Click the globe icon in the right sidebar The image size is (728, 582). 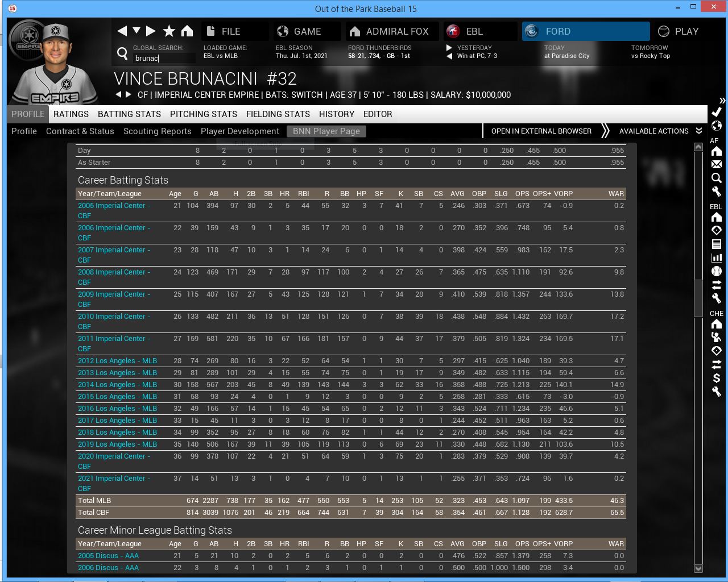[x=717, y=126]
